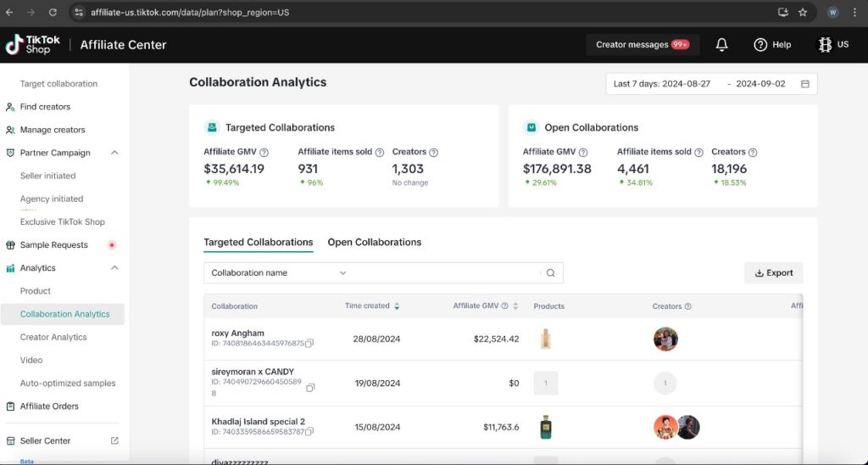Click the TikTok Shop logo
This screenshot has width=868, height=465.
tap(33, 45)
